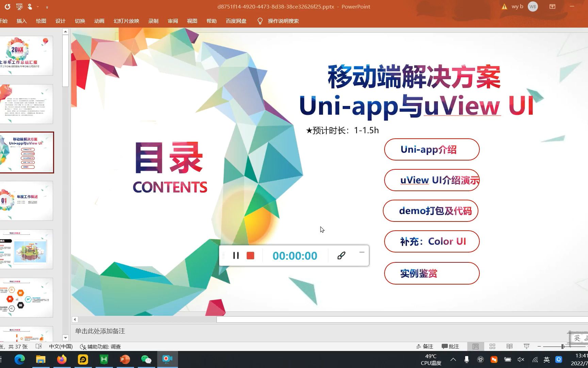Open HBuilder green H icon in taskbar
The height and width of the screenshot is (368, 588).
point(104,359)
